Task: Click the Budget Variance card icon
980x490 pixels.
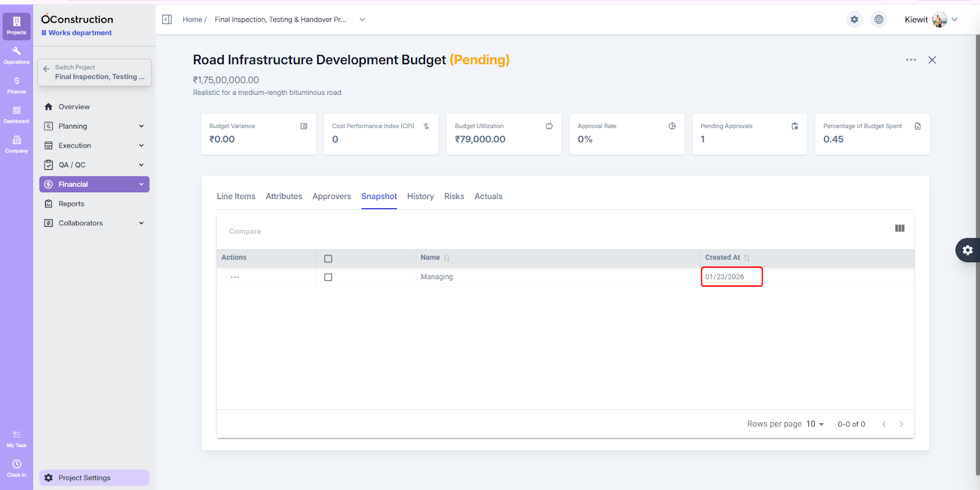Action: (x=304, y=126)
